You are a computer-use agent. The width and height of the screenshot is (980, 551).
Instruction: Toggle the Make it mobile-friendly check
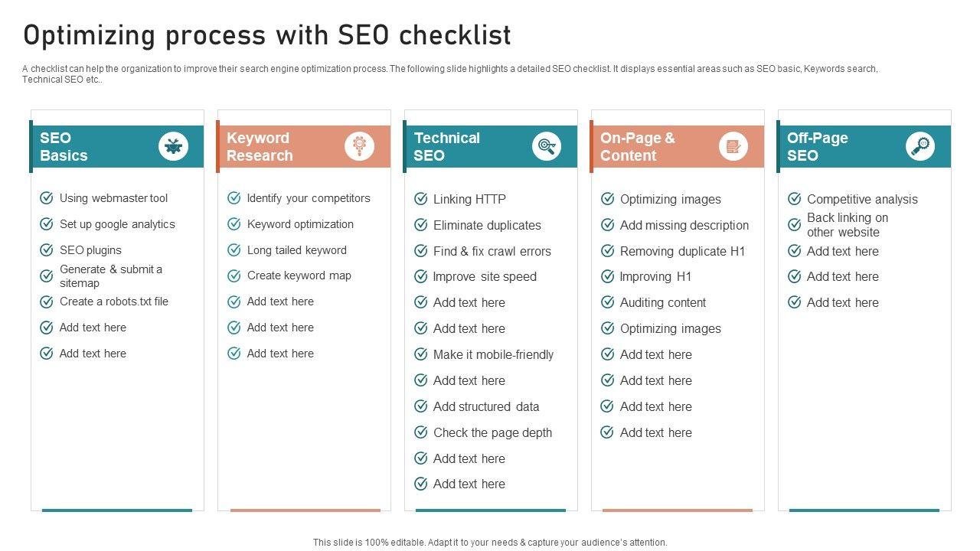coord(420,354)
